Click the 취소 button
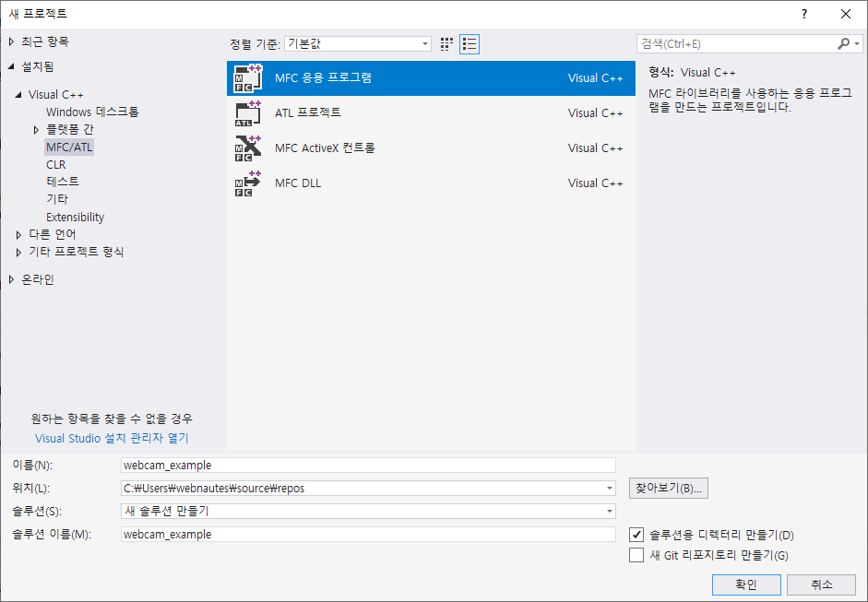The image size is (868, 602). pyautogui.click(x=822, y=584)
